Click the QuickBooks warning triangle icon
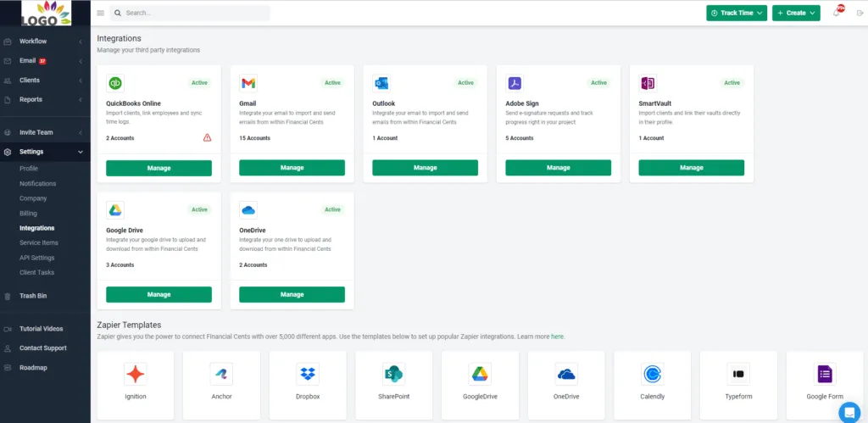This screenshot has width=868, height=423. click(207, 138)
